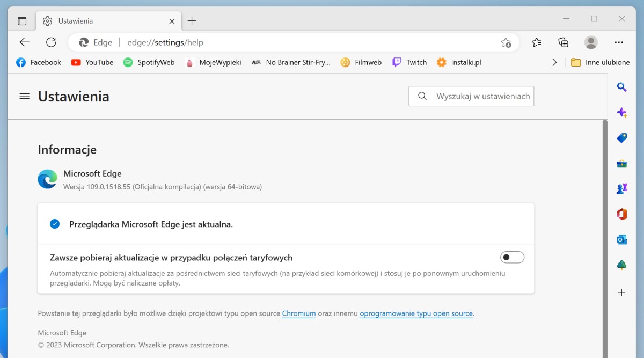Click the Back navigation arrow
This screenshot has width=644, height=358.
(25, 42)
